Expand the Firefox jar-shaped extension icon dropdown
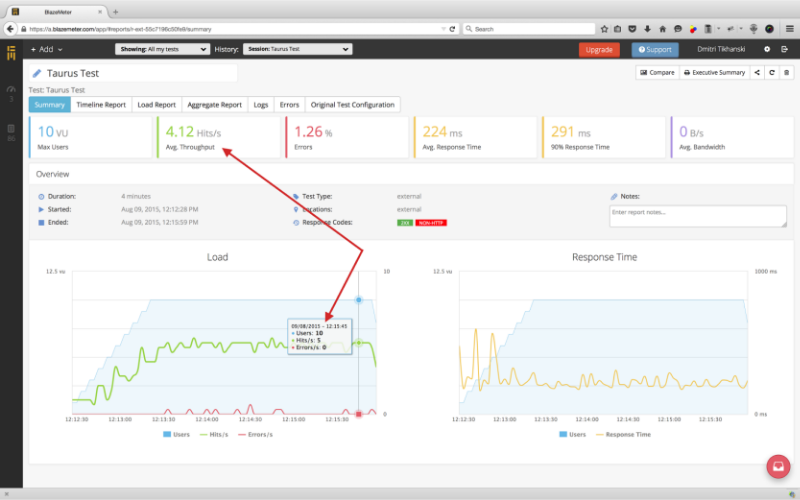 coord(719,29)
